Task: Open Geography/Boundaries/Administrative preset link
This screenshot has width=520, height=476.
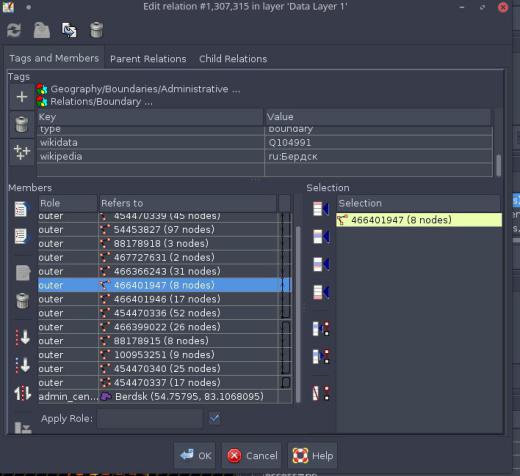Action: click(x=139, y=89)
